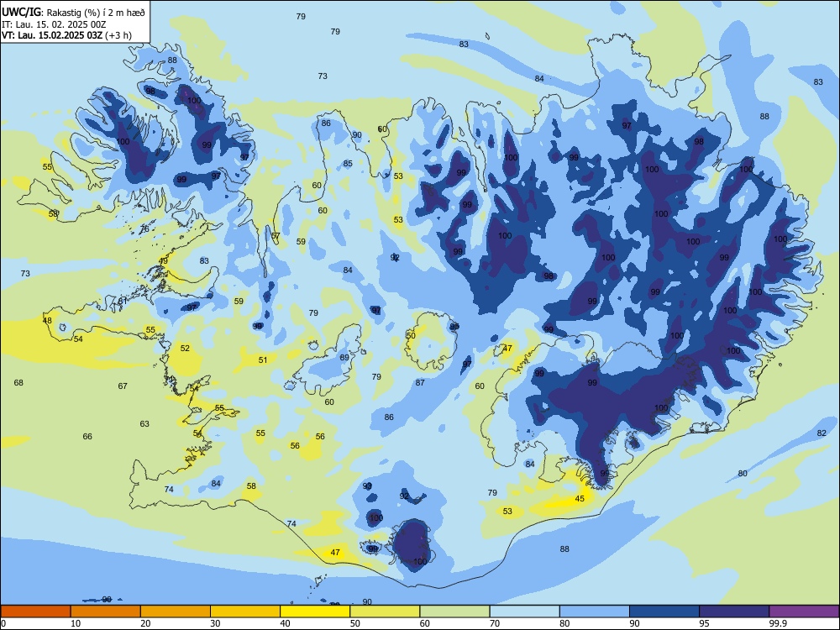Select the dark navy 95–99.9 legend swatch
The image size is (840, 630).
coord(734,612)
